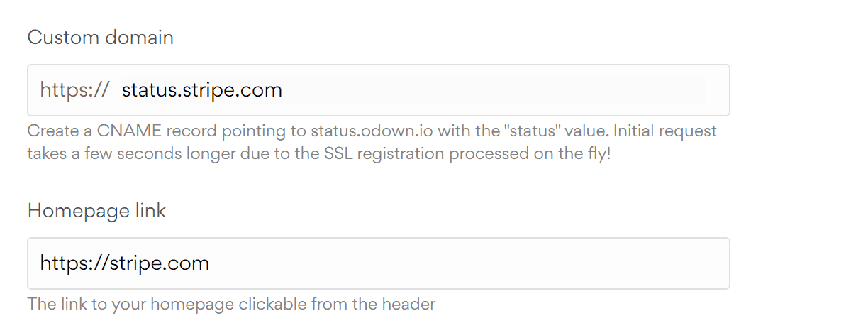
Task: Click the word "CNAME" in helper text
Action: click(x=117, y=131)
